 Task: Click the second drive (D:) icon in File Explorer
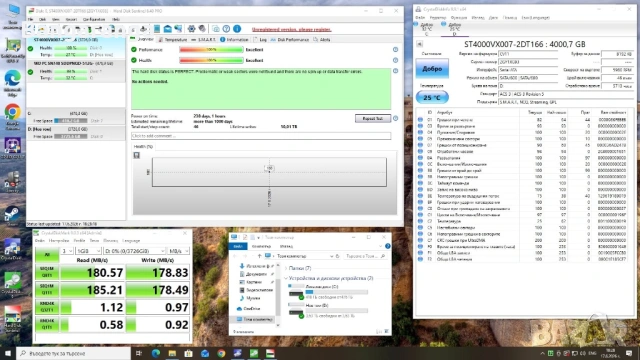(x=296, y=310)
